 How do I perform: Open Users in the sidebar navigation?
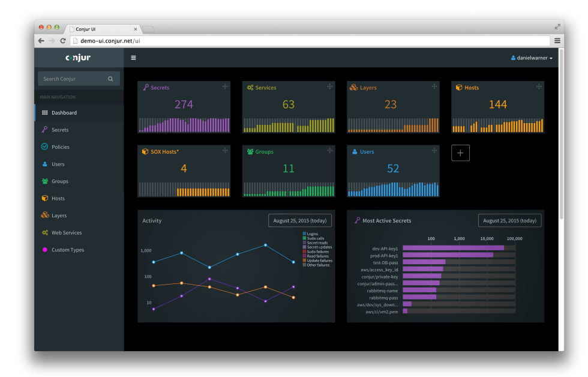[x=58, y=164]
